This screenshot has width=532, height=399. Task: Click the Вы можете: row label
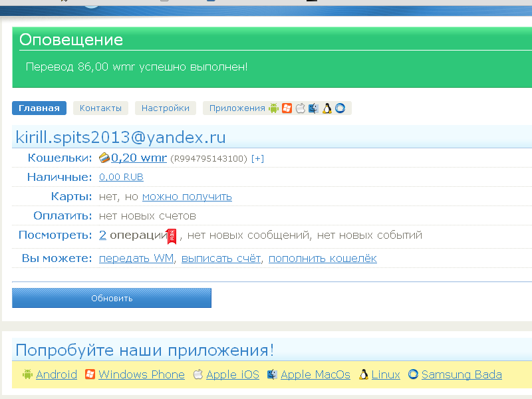coord(57,258)
